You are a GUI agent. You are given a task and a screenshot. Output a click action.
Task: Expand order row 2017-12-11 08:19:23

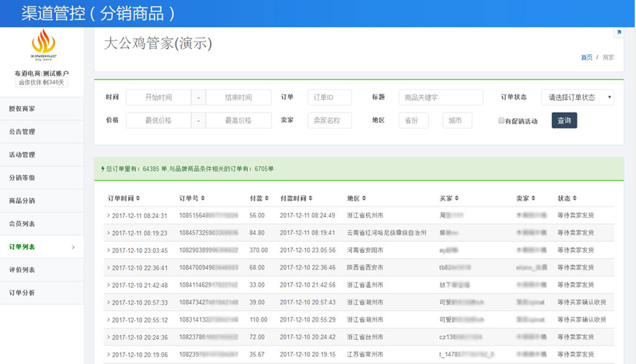(108, 233)
